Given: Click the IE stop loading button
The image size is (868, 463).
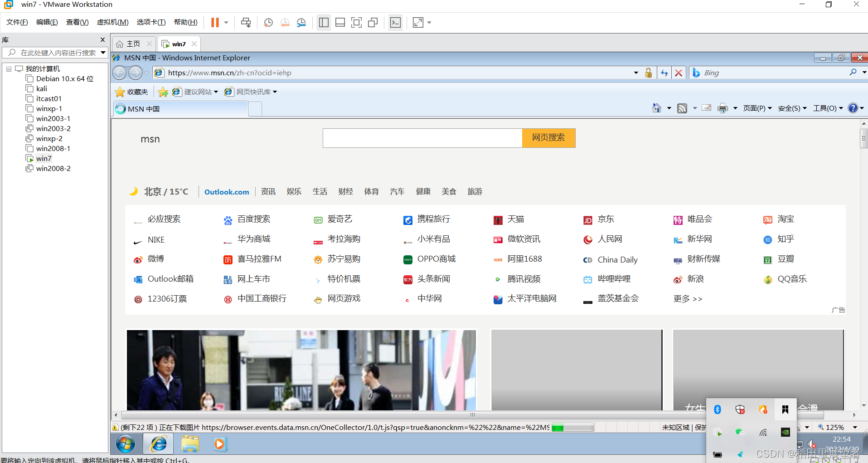Looking at the screenshot, I should [x=679, y=73].
